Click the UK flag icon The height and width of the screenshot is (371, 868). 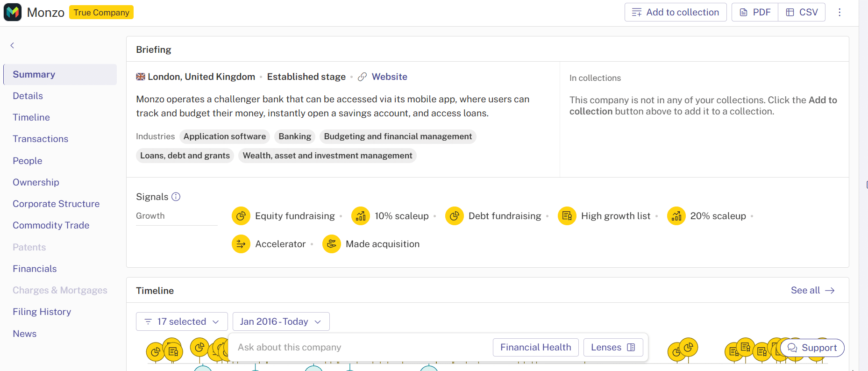click(x=141, y=77)
